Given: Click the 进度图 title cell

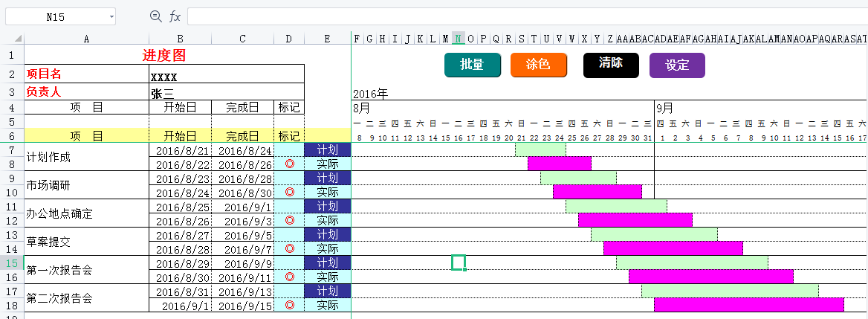Looking at the screenshot, I should (x=164, y=55).
